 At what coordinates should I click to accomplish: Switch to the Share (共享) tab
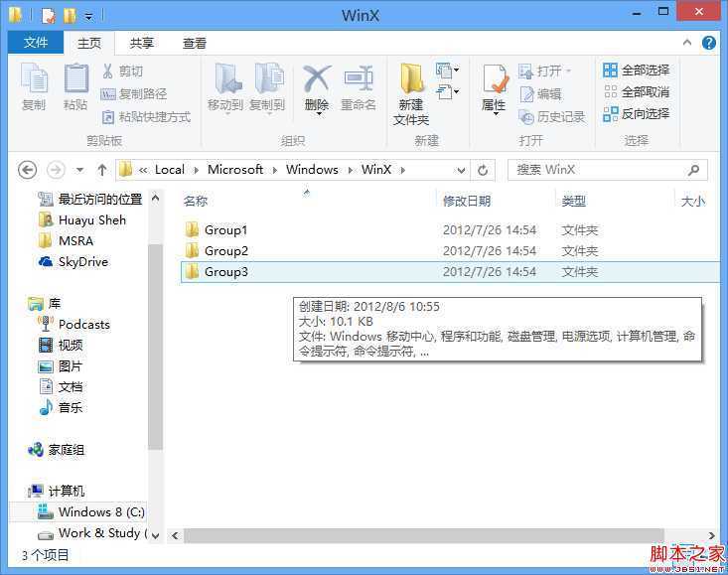(142, 43)
